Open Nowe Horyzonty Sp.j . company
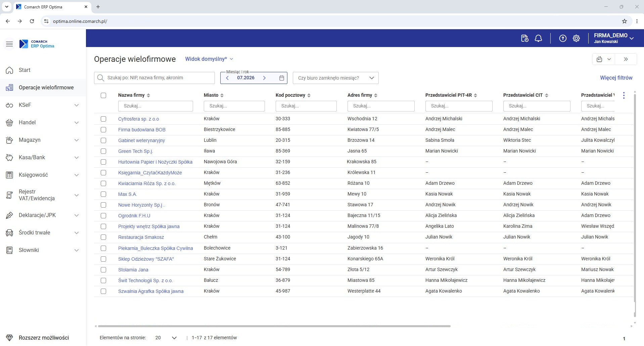 (x=141, y=205)
